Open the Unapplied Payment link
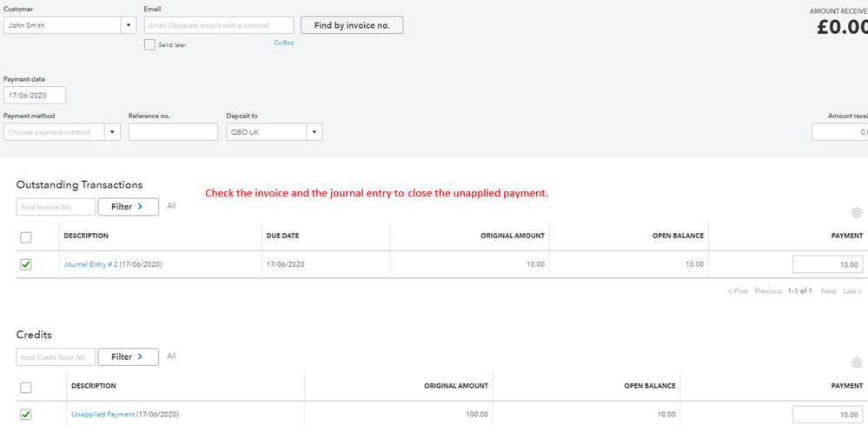868x426 pixels. [x=103, y=414]
